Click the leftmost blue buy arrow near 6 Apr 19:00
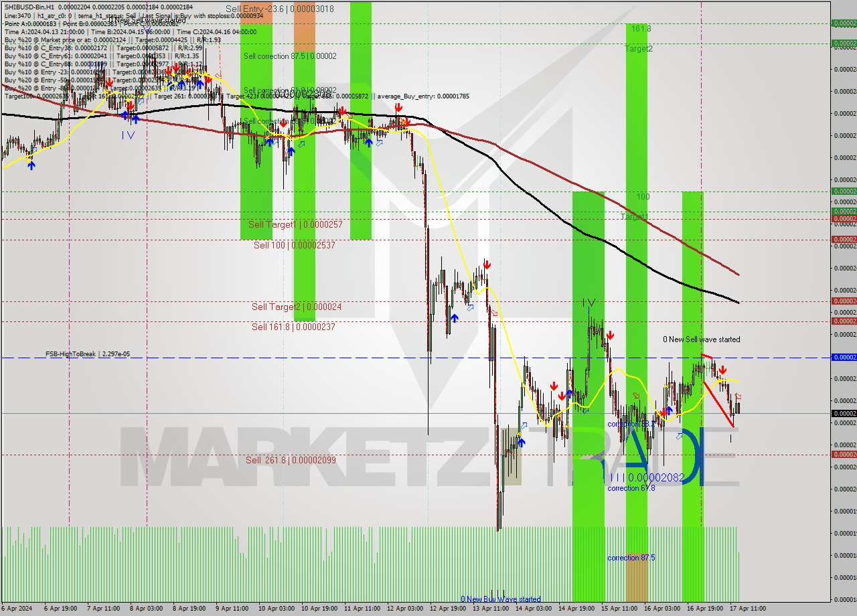This screenshot has height=616, width=857. (x=31, y=165)
